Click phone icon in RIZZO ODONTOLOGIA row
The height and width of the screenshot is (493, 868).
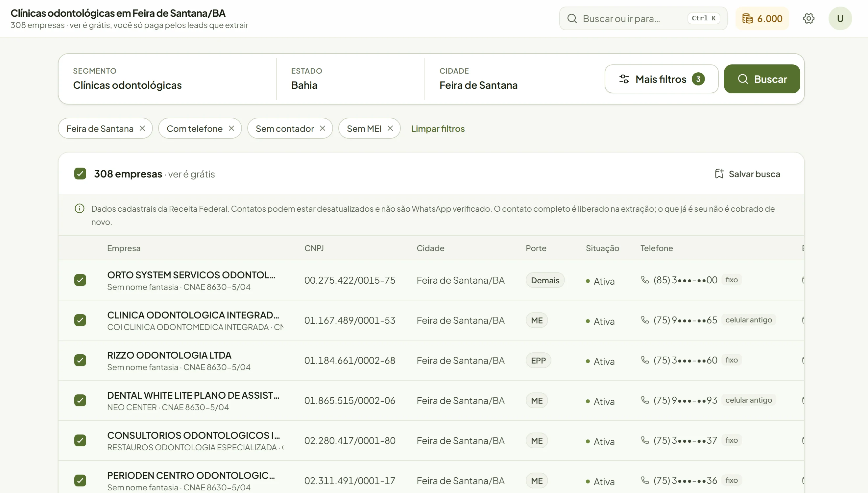coord(645,360)
